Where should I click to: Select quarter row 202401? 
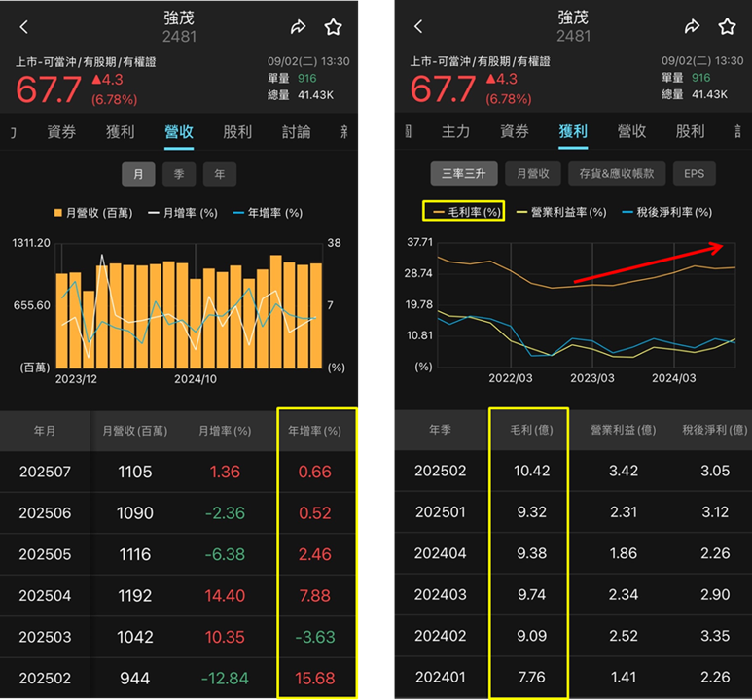(x=573, y=677)
